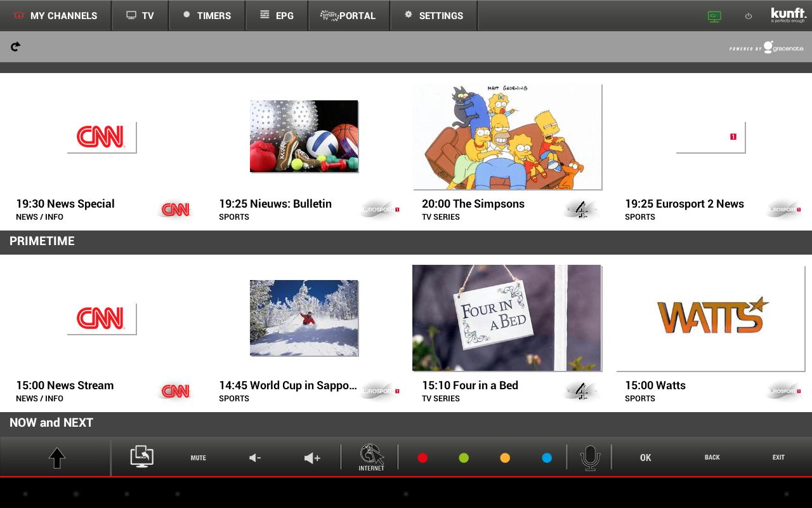
Task: Select the 20:00 The Simpsons title
Action: (x=473, y=204)
